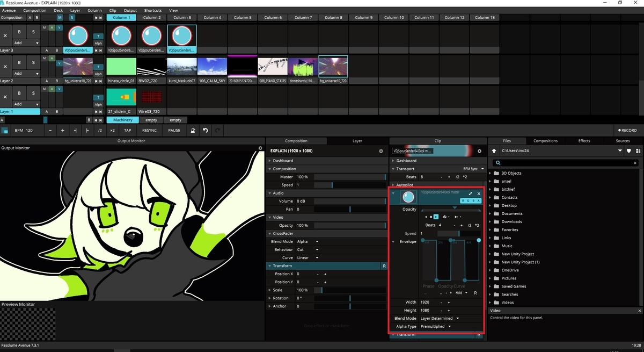Click the RESYNC button
The image size is (644, 352).
tap(150, 130)
